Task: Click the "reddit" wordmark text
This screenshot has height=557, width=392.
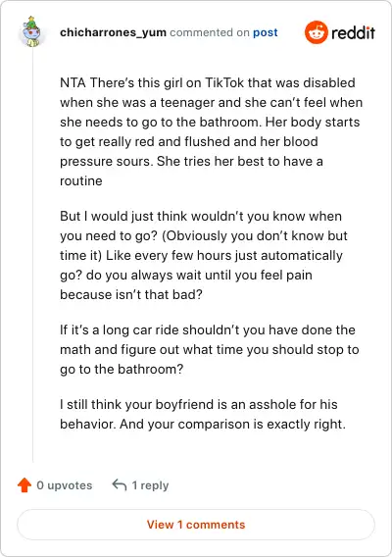Action: coord(353,32)
